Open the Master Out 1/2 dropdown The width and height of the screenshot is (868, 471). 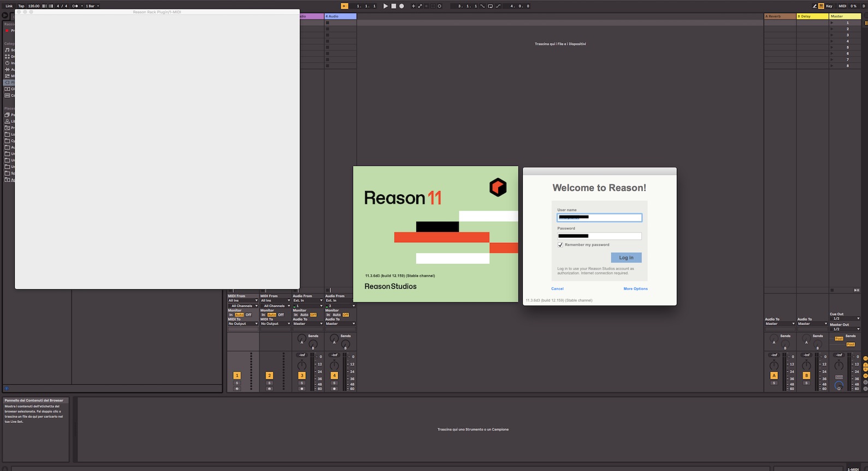coord(845,329)
